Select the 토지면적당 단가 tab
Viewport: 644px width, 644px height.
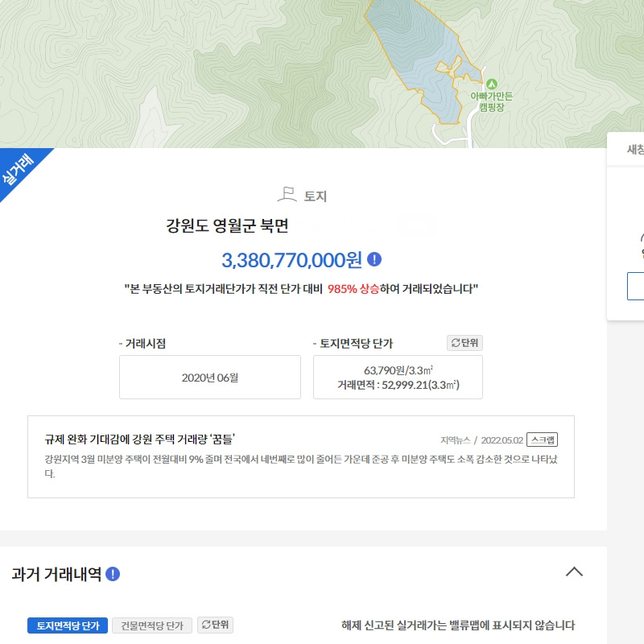(68, 625)
